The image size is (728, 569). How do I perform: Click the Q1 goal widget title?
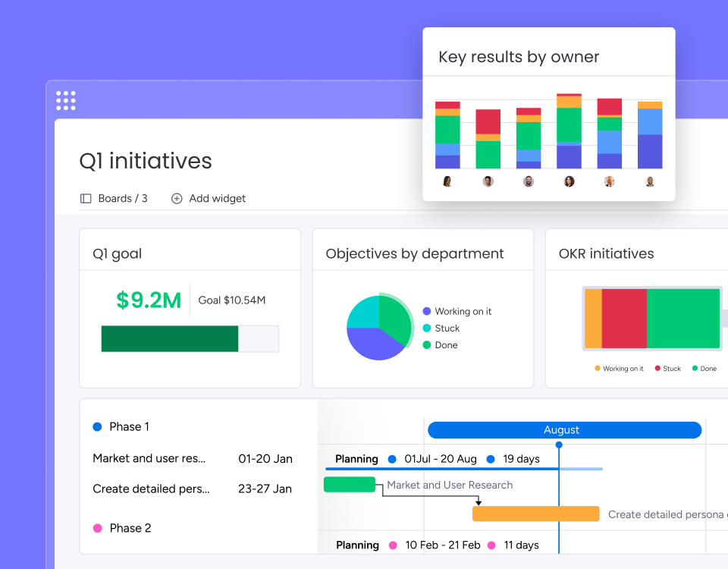(x=118, y=253)
